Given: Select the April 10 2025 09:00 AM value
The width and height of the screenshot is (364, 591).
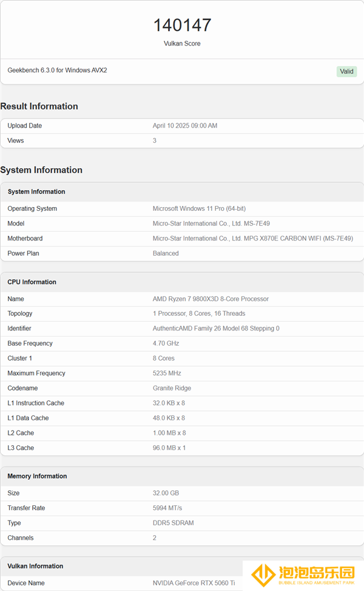Looking at the screenshot, I should [x=185, y=126].
